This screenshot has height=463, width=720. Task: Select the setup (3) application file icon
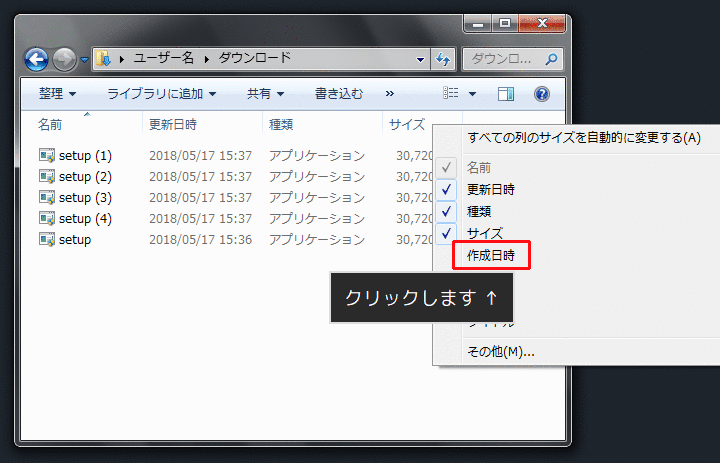click(x=46, y=197)
